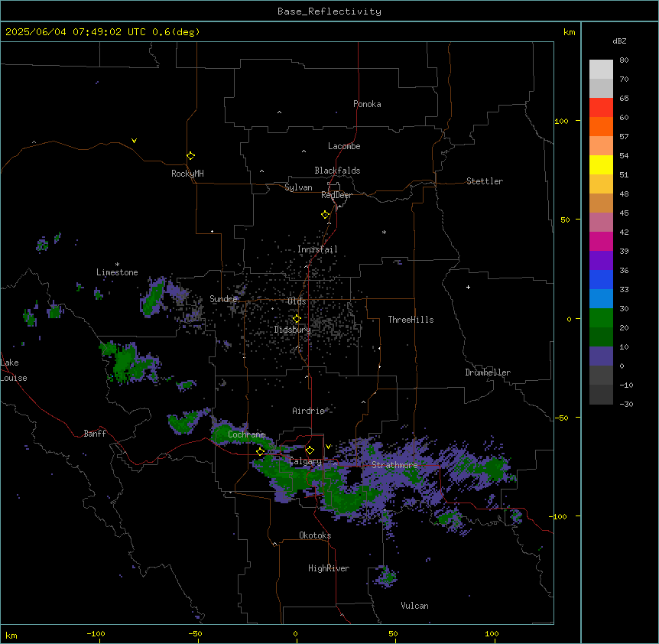Click the yellow V marker northeast of Calgary
This screenshot has height=644, width=659.
[x=328, y=447]
